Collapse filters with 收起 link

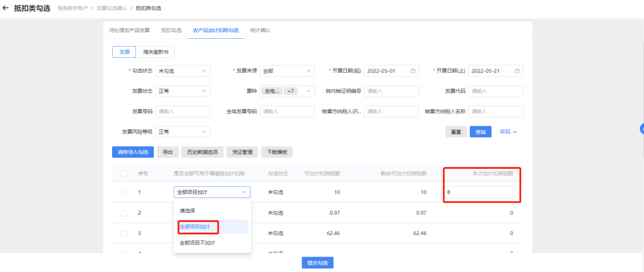pos(508,131)
